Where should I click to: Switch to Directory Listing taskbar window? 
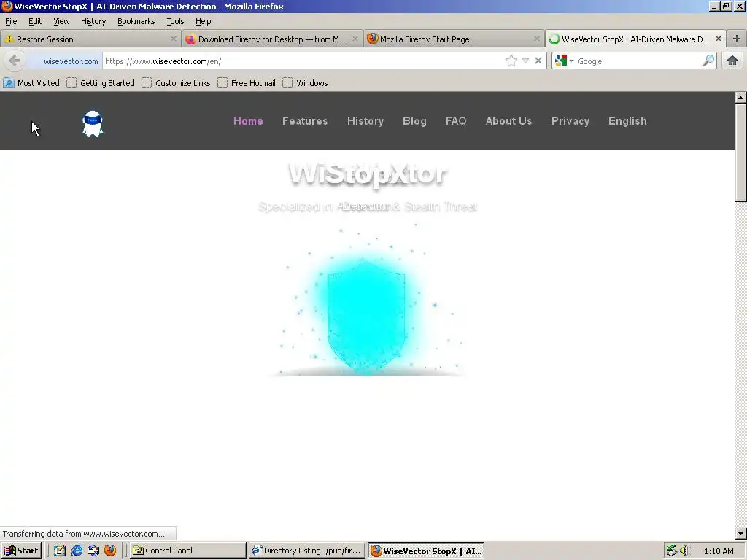click(307, 551)
